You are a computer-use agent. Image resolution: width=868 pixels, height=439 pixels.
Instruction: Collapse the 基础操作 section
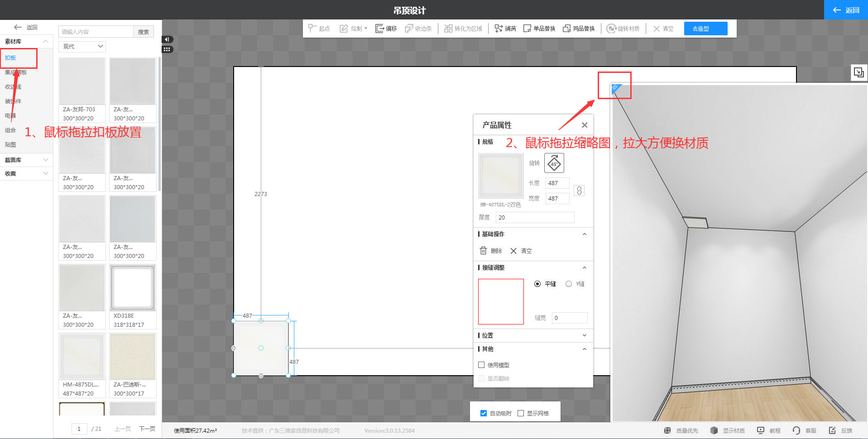pos(585,234)
